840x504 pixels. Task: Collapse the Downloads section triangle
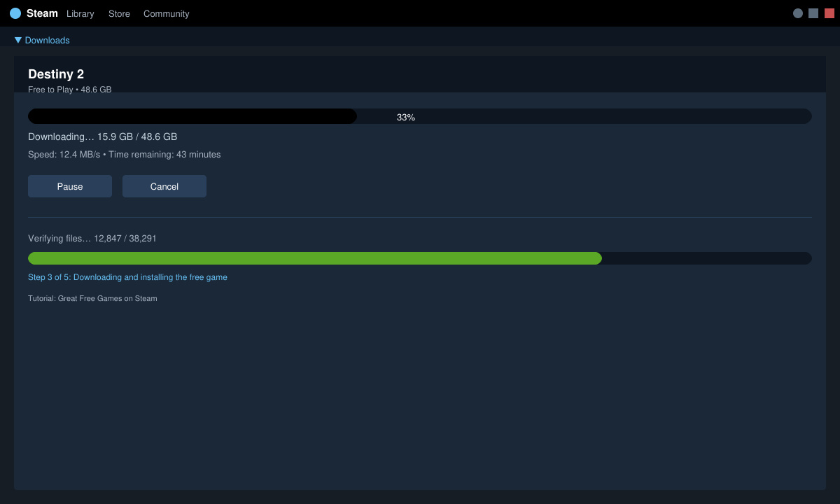[18, 41]
